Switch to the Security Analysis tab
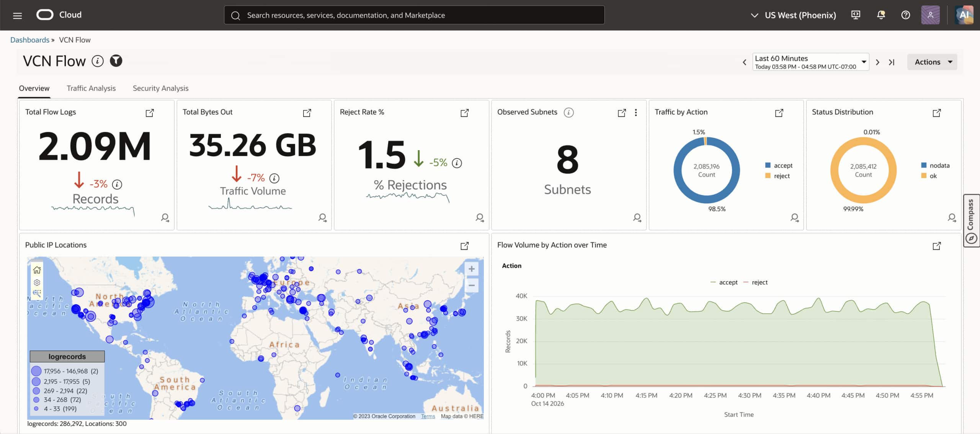This screenshot has height=434, width=980. (x=160, y=88)
